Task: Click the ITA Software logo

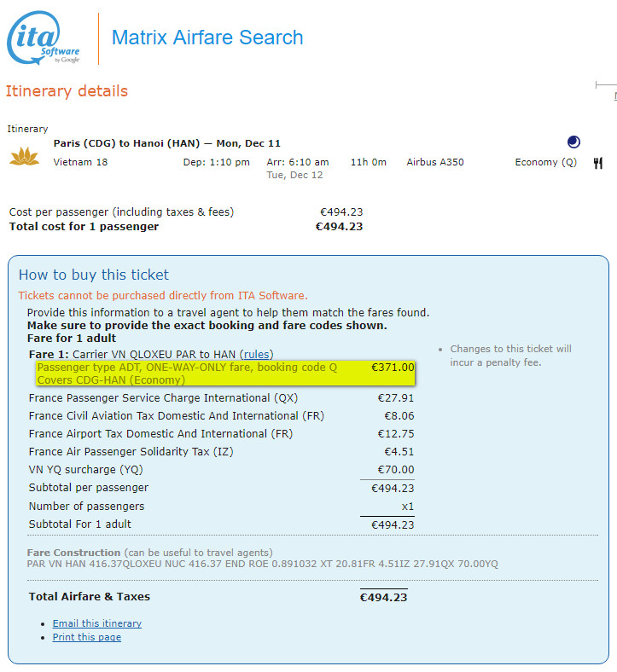Action: point(44,38)
